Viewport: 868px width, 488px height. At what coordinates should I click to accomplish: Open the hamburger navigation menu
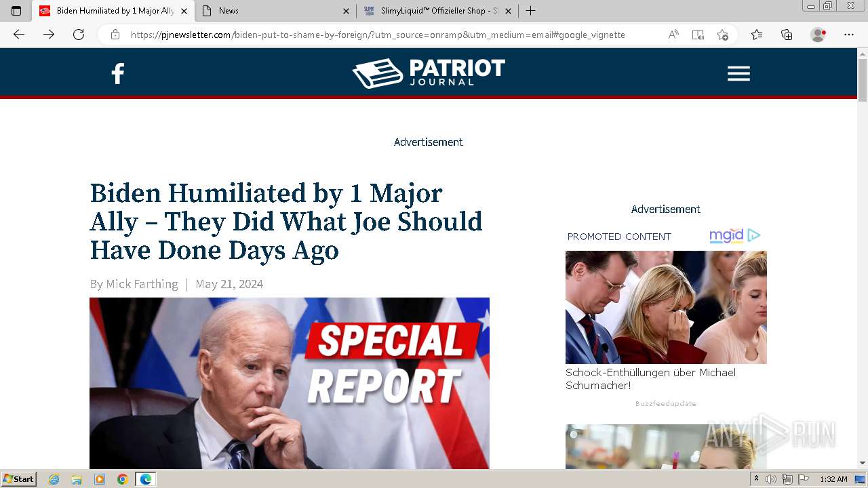[x=738, y=73]
